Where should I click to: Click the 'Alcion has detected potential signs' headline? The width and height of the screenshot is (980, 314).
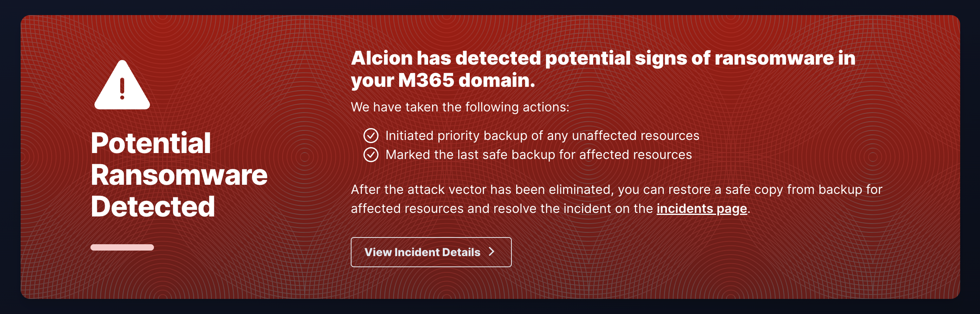click(x=603, y=69)
